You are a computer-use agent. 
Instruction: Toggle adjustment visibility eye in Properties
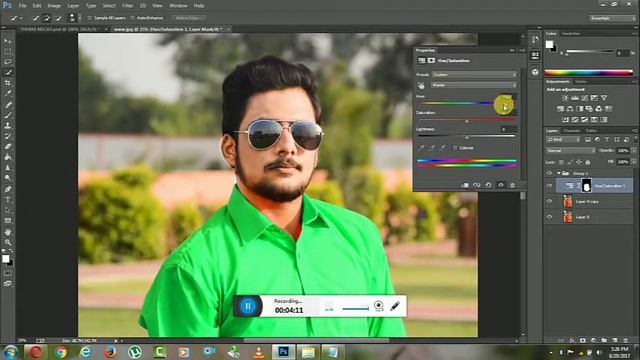pyautogui.click(x=500, y=185)
